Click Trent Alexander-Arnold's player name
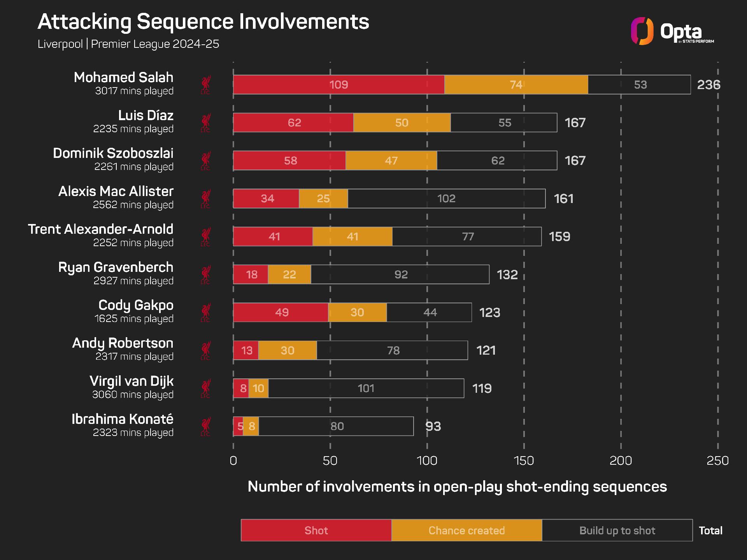747x560 pixels. point(100,229)
